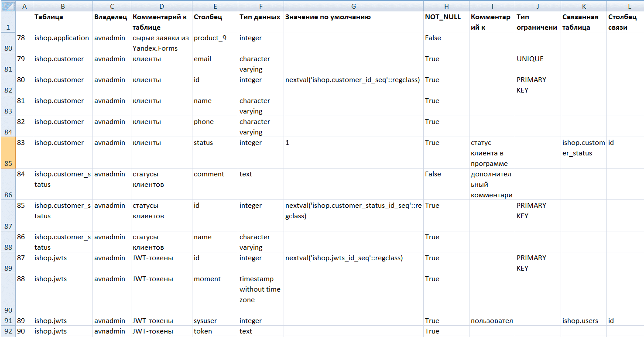Select the 'sysuser' cell

click(x=215, y=320)
